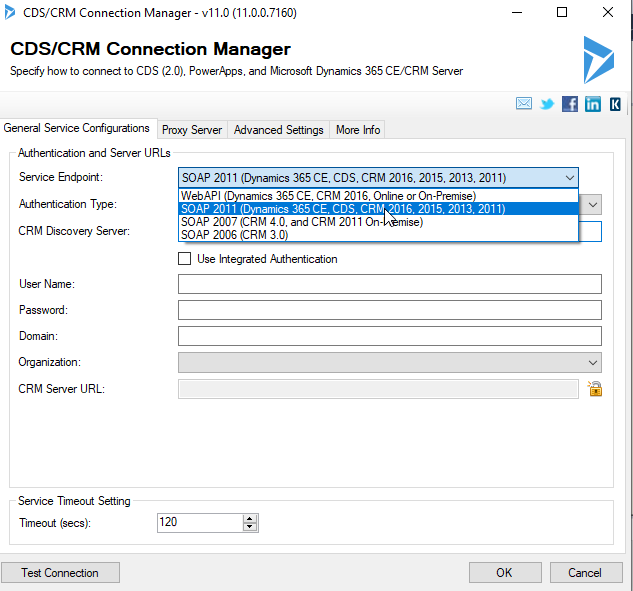
Task: Choose SOAP 2007 (CRM 4.0) option
Action: click(378, 222)
